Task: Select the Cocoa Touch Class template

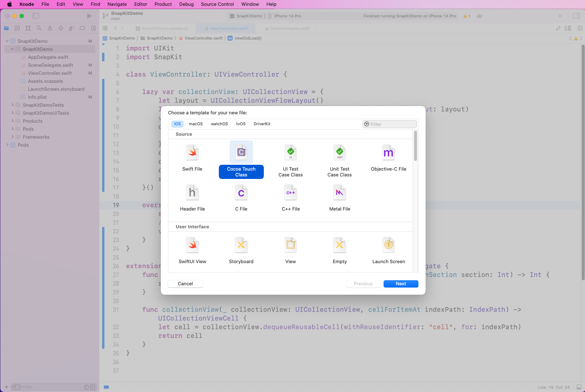Action: [241, 160]
